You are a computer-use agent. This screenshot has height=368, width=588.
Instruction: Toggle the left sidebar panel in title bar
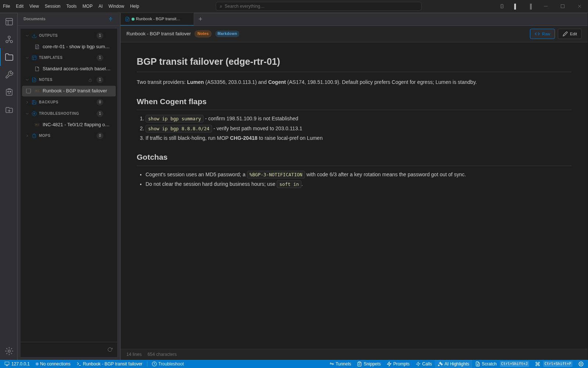coord(515,6)
